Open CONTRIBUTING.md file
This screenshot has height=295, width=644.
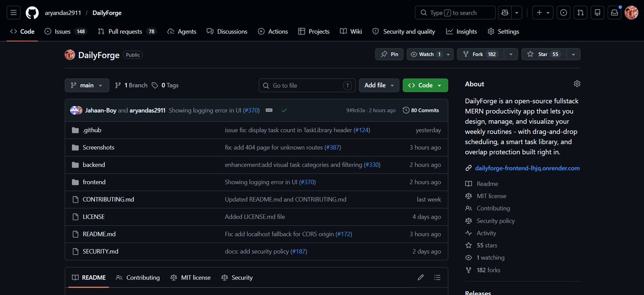tap(108, 199)
